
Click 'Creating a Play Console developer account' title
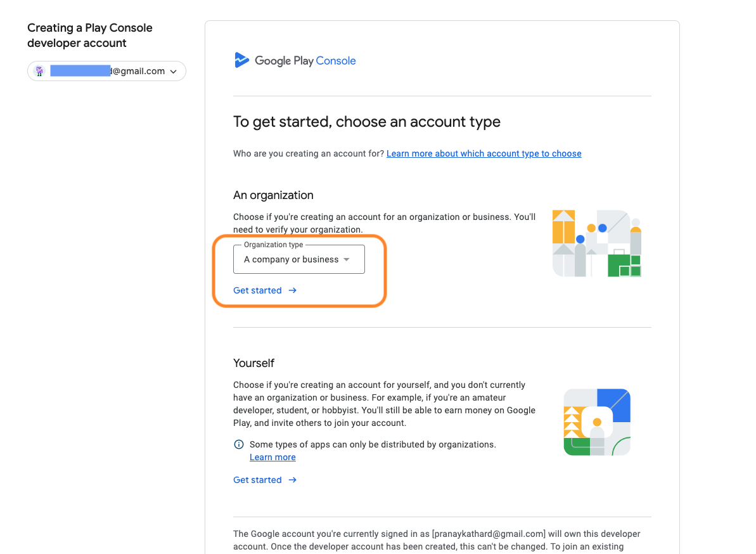click(90, 35)
